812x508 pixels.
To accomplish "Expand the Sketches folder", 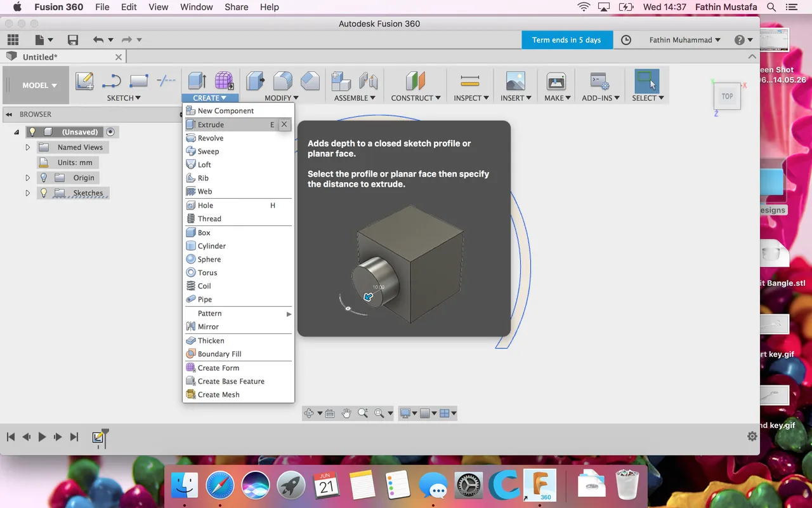I will 27,193.
